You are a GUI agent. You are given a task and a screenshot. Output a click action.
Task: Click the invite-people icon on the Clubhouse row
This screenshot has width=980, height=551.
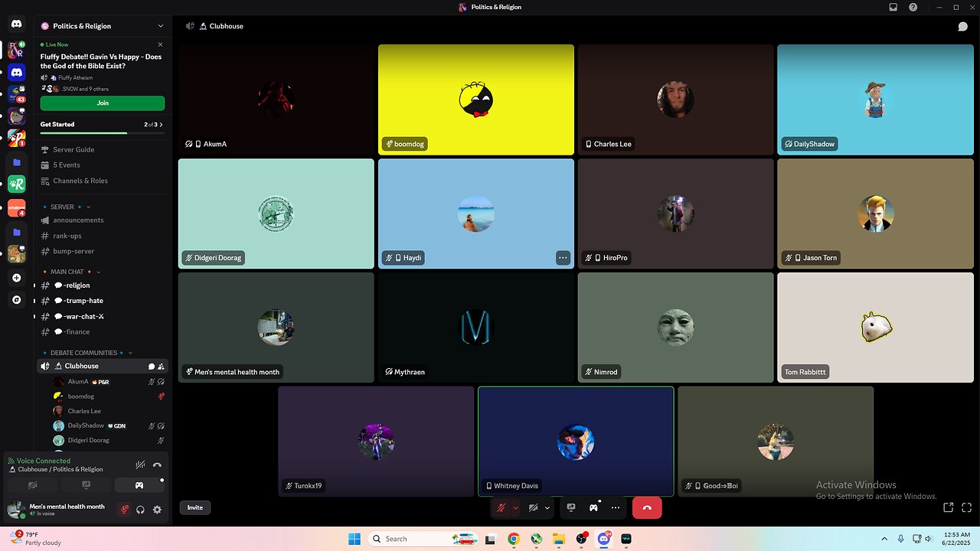click(x=161, y=367)
